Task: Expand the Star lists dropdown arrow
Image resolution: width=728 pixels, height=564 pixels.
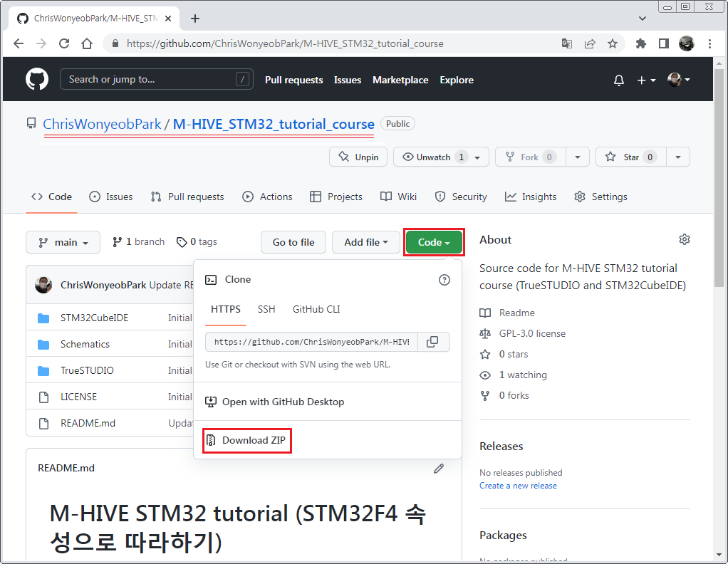Action: coord(678,157)
